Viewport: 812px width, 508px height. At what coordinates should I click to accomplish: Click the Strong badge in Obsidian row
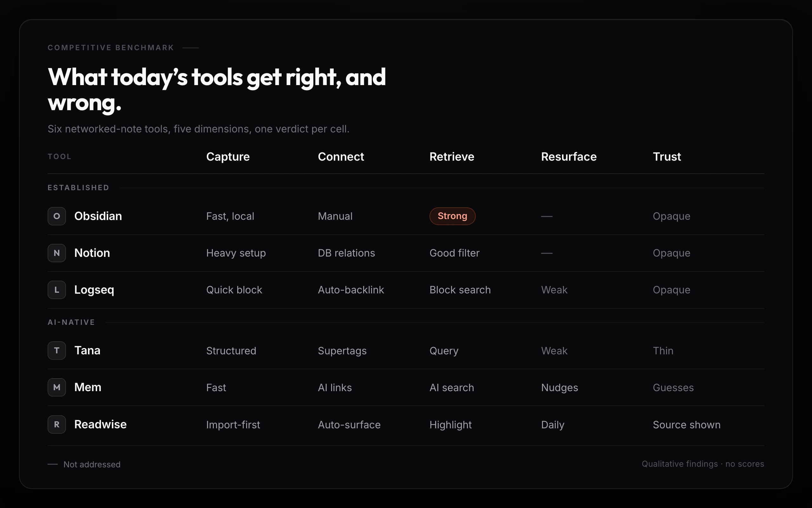pos(452,216)
